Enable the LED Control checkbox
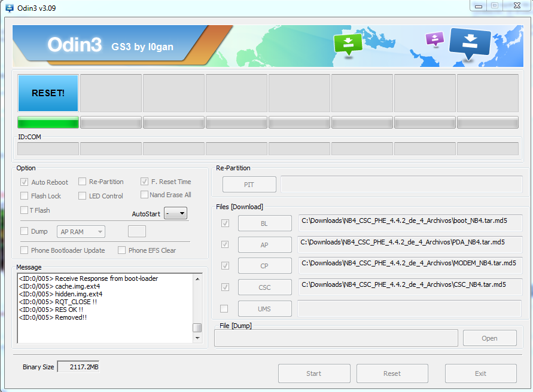The height and width of the screenshot is (392, 533). coord(82,195)
